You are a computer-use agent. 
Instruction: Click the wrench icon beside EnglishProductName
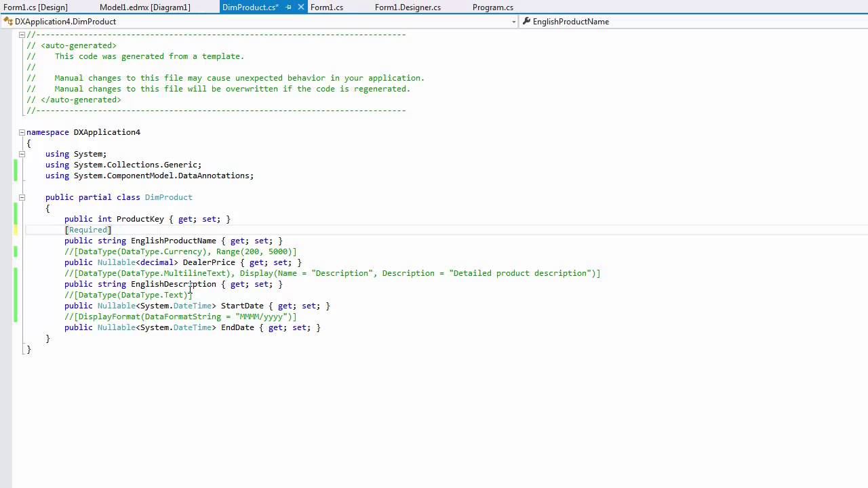[526, 22]
